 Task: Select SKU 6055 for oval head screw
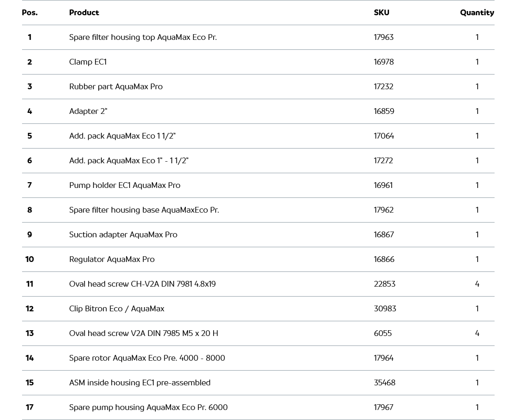pyautogui.click(x=383, y=333)
